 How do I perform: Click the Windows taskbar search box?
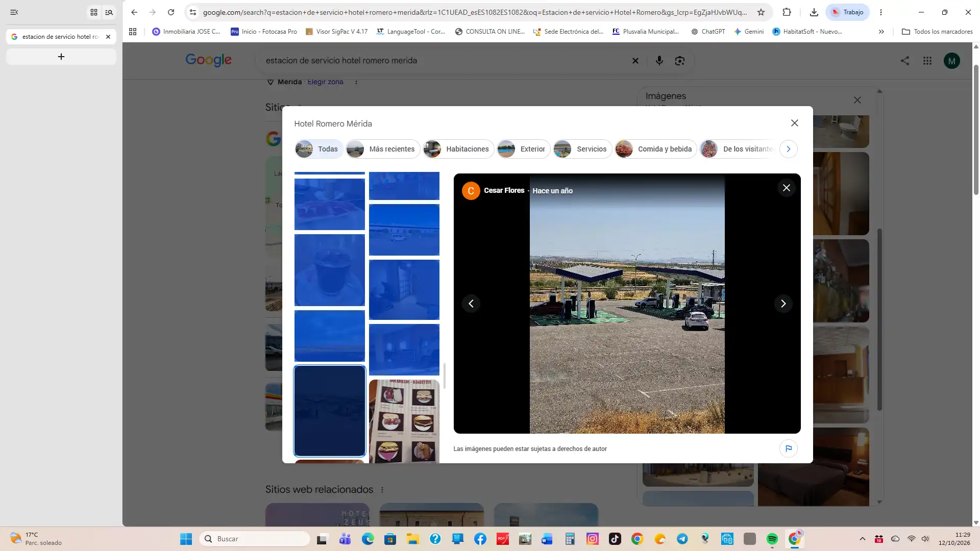click(x=255, y=539)
